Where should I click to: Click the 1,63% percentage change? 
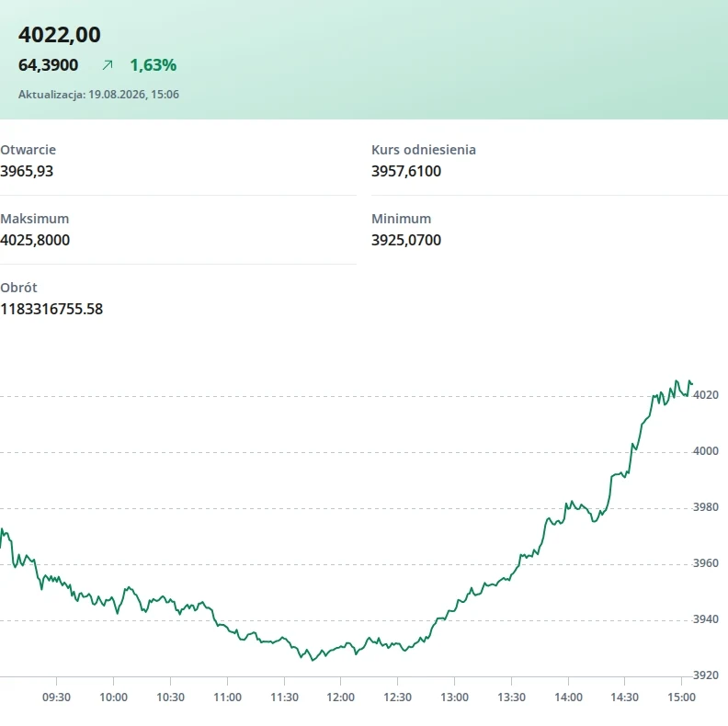pos(154,65)
